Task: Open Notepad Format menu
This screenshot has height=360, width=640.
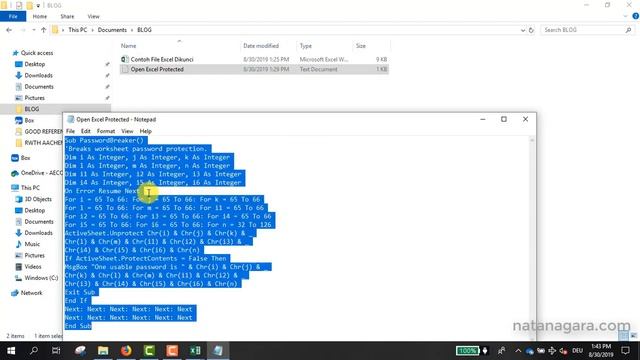Action: [x=106, y=131]
